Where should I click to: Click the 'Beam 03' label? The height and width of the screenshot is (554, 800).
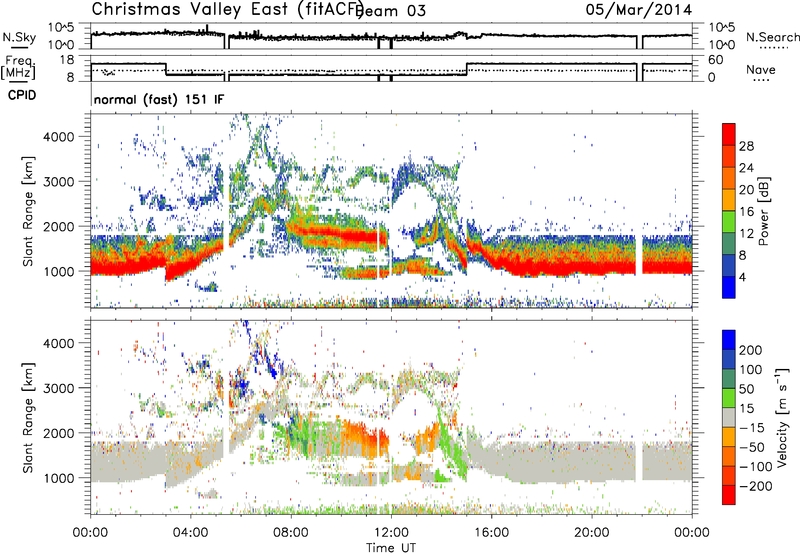pyautogui.click(x=390, y=11)
